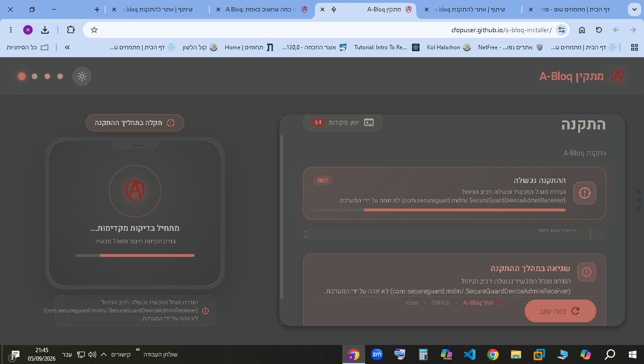Open the command log (יומן פקודות)
Image resolution: width=644 pixels, height=364 pixels.
click(x=343, y=123)
